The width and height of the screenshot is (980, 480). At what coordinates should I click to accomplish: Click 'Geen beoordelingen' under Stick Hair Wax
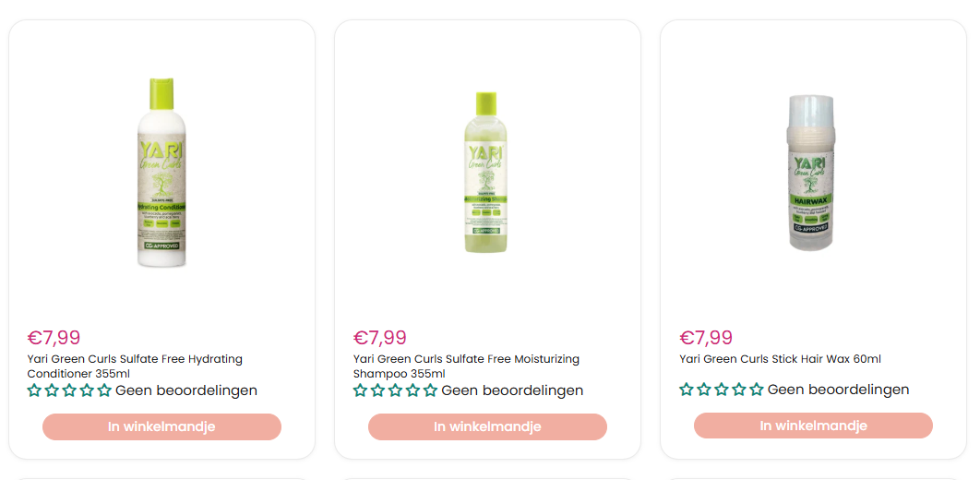point(838,390)
